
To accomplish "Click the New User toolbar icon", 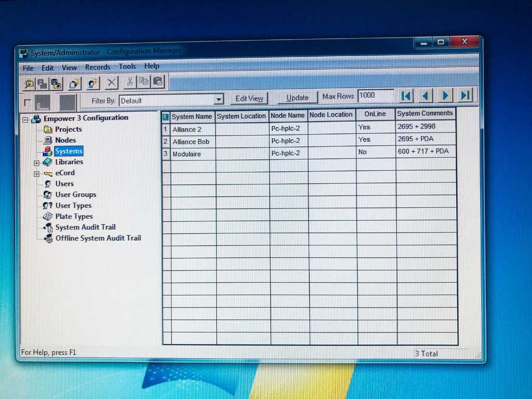I will pos(92,83).
